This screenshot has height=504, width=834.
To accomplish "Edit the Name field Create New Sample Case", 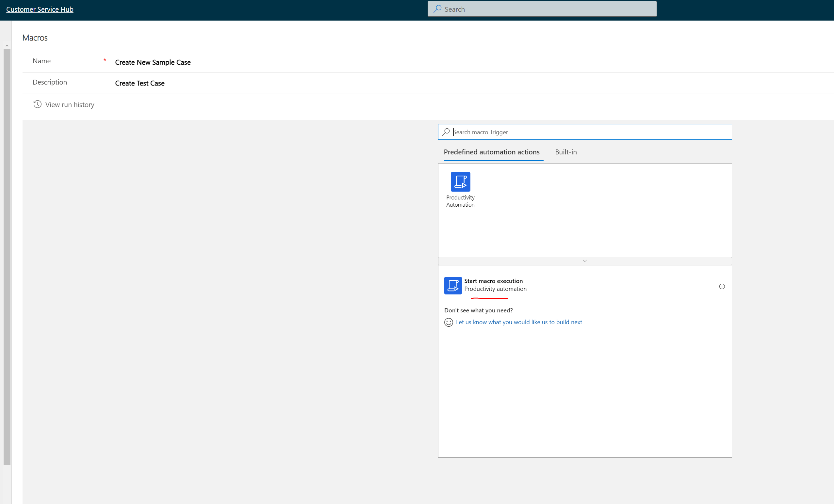I will click(153, 62).
